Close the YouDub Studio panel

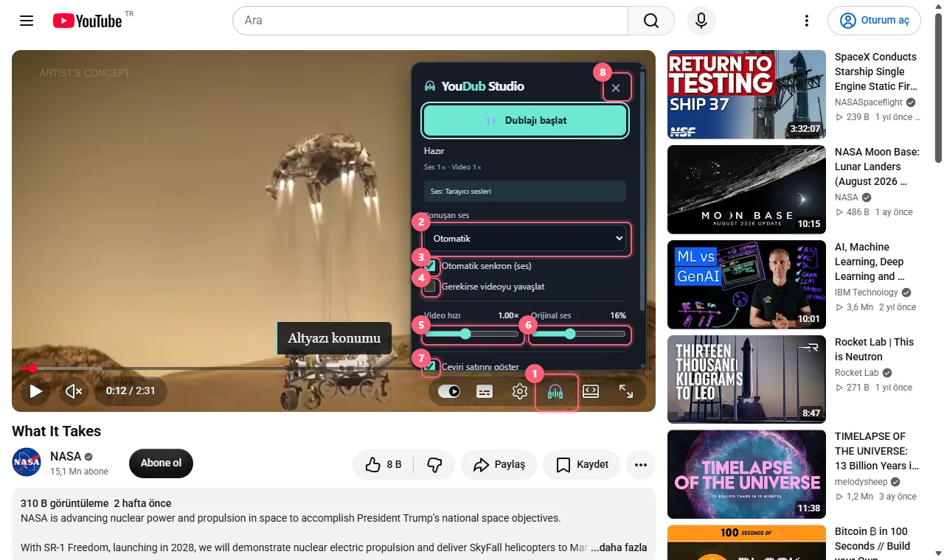617,88
